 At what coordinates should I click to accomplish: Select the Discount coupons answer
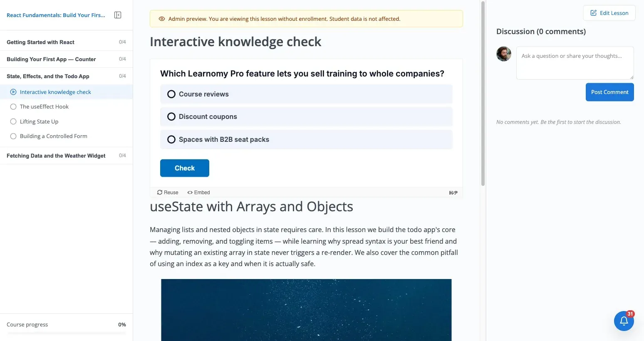point(306,117)
